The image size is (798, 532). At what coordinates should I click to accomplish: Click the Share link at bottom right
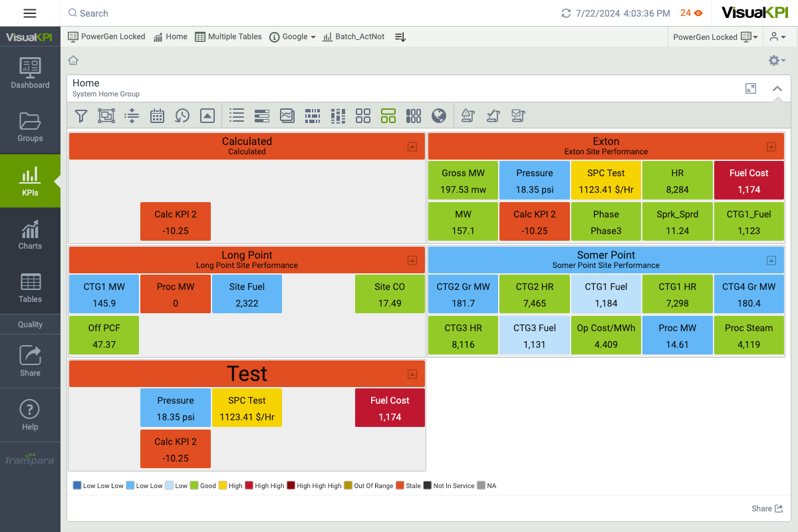coord(767,509)
